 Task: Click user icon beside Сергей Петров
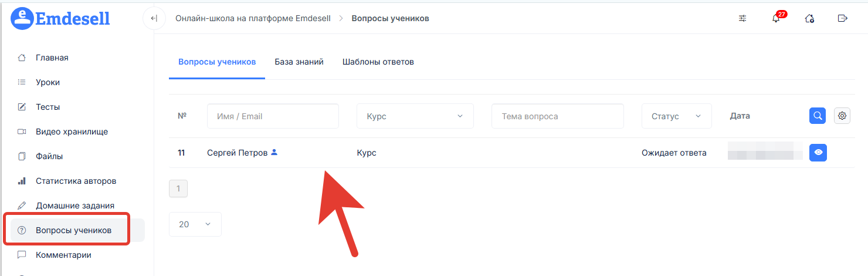point(274,153)
